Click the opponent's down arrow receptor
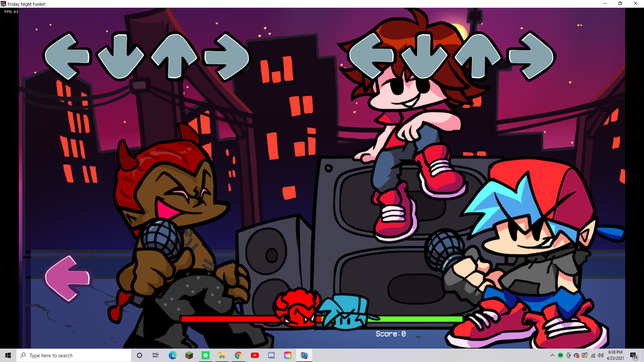644x362 pixels. coord(120,56)
